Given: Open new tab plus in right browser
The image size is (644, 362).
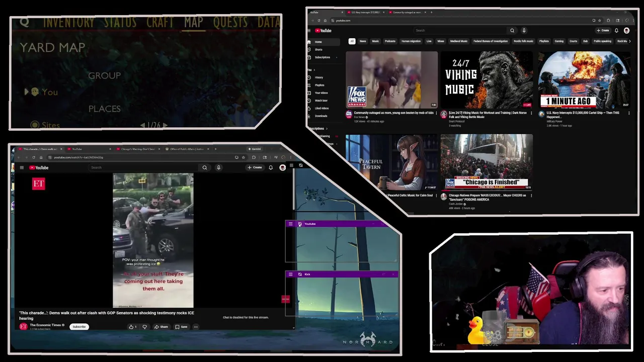Looking at the screenshot, I should coord(431,12).
